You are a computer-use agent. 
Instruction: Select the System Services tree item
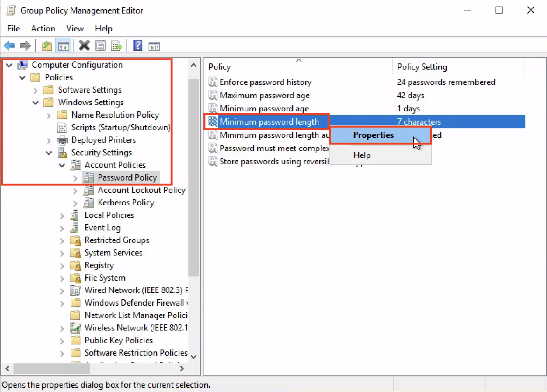coord(113,253)
